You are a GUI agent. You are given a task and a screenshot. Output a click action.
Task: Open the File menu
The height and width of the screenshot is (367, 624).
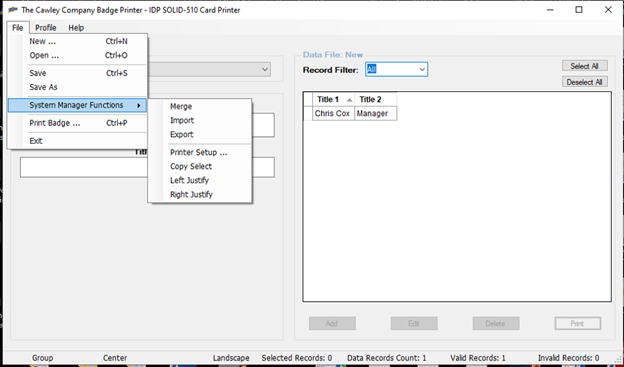point(18,27)
